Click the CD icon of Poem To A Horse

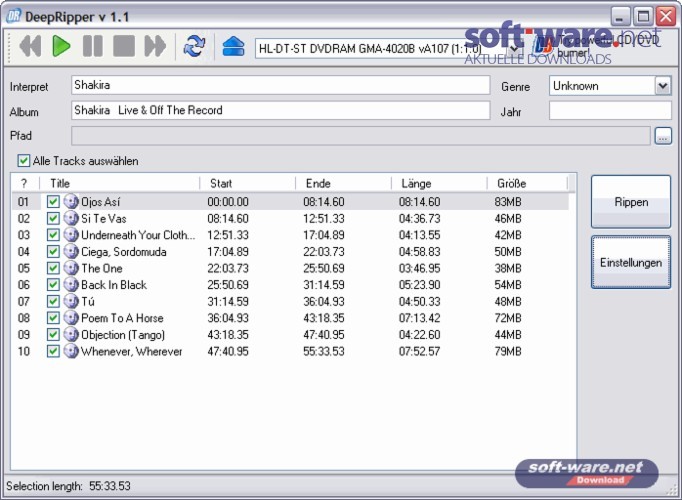point(71,317)
